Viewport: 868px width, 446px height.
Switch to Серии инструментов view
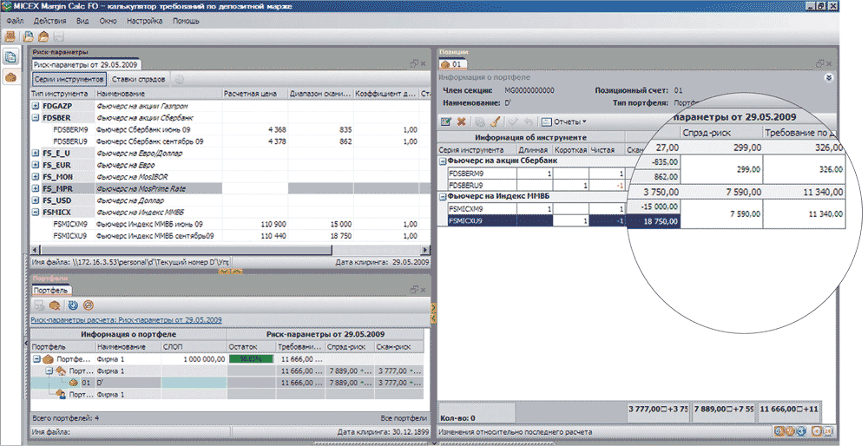point(69,79)
